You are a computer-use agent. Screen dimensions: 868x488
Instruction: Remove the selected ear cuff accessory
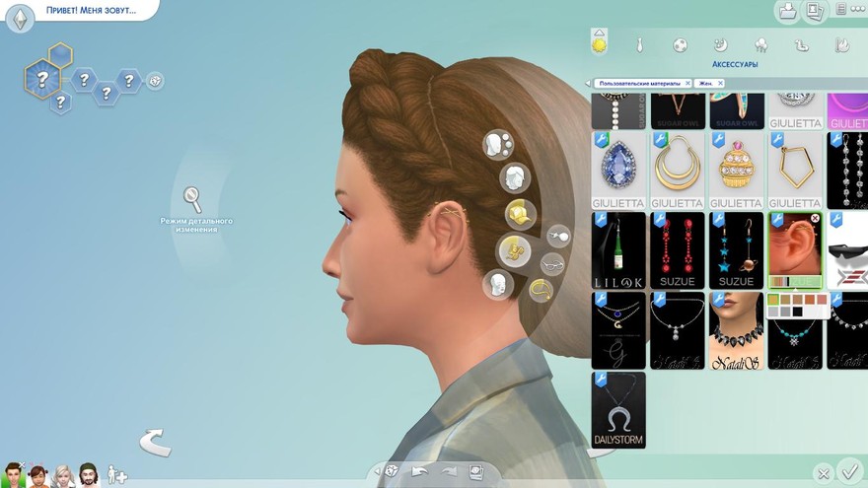click(x=815, y=219)
